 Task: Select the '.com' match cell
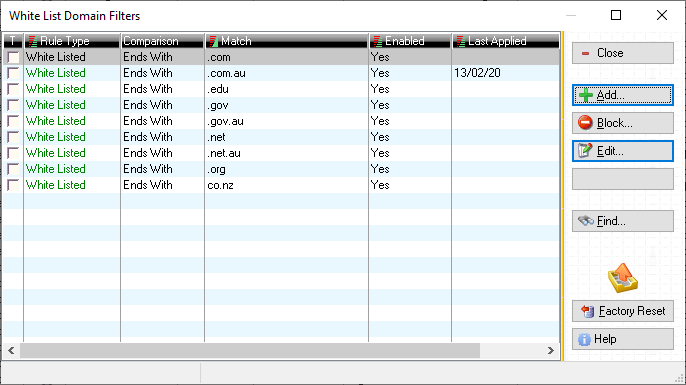click(286, 57)
